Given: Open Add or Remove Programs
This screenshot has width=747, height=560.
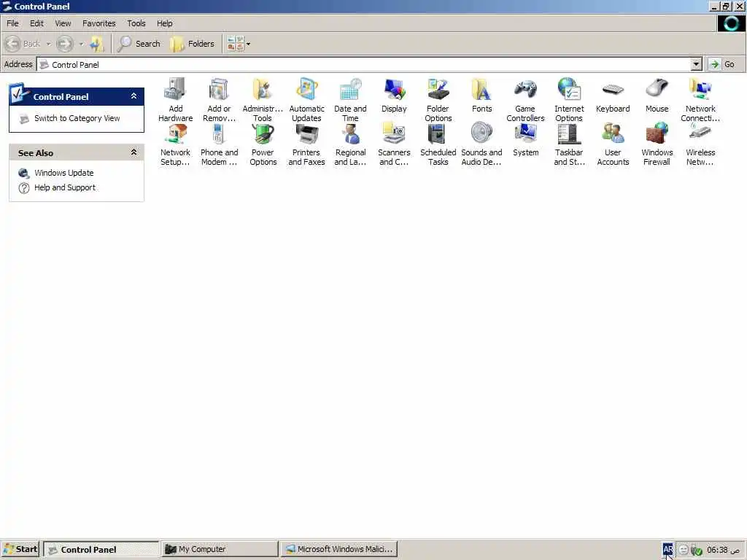Looking at the screenshot, I should click(219, 99).
